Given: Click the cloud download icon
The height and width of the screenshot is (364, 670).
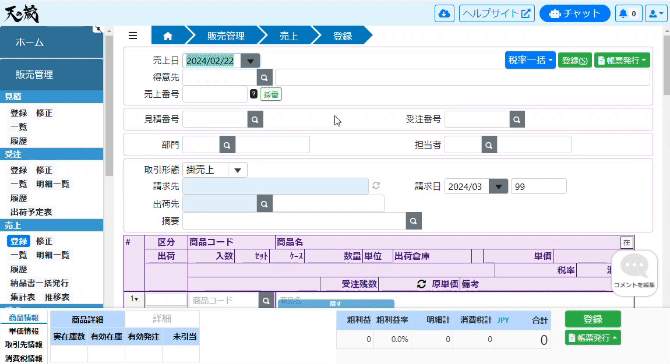Looking at the screenshot, I should 444,14.
